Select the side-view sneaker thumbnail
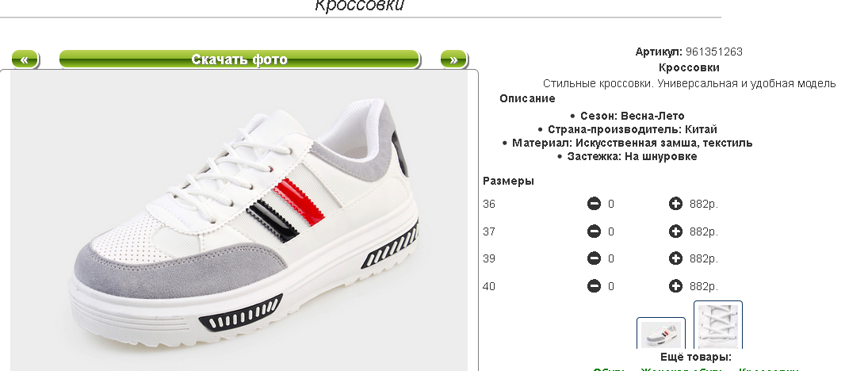The width and height of the screenshot is (868, 371). (661, 333)
